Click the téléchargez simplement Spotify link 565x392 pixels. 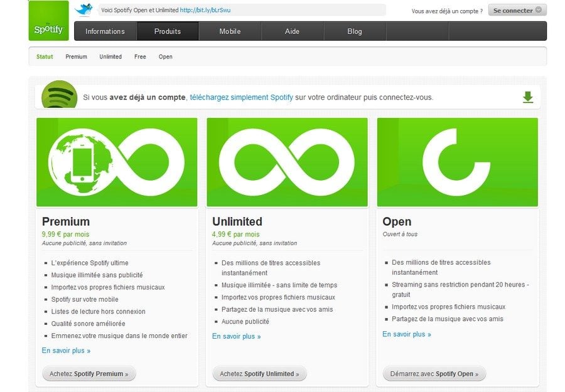click(x=241, y=97)
